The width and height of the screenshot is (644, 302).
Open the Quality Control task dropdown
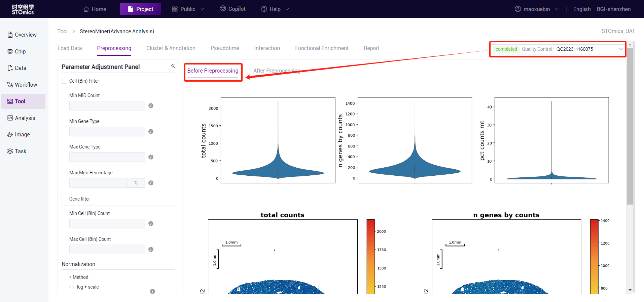pos(558,49)
